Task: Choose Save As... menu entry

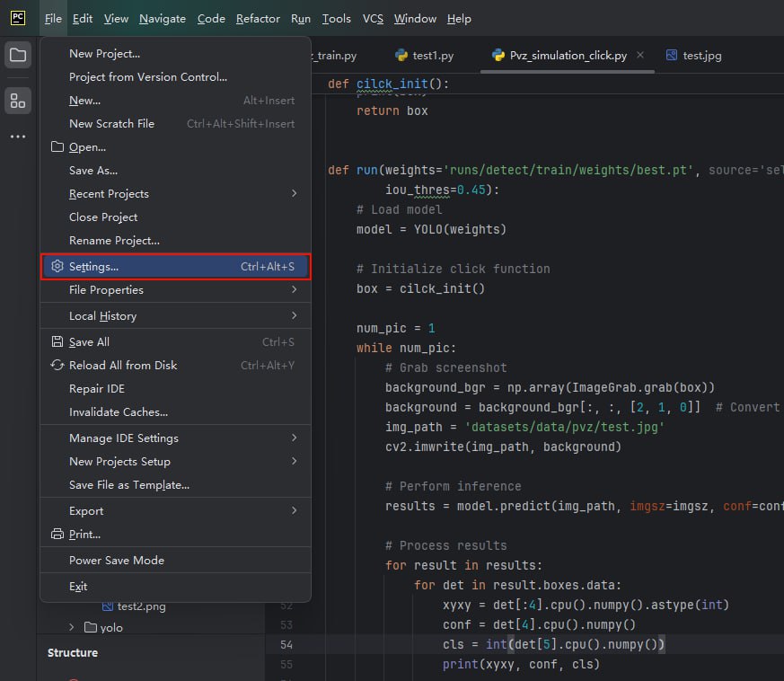Action: [x=175, y=170]
